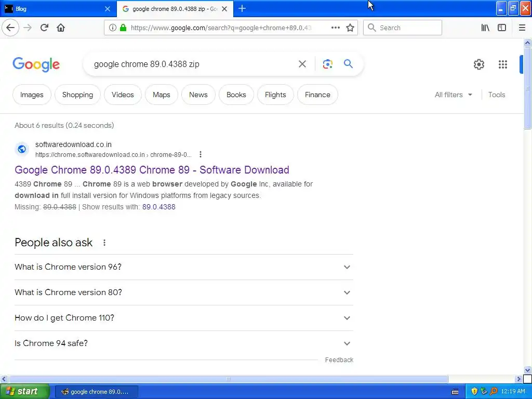Filter results by Books
This screenshot has width=532, height=399.
(236, 95)
